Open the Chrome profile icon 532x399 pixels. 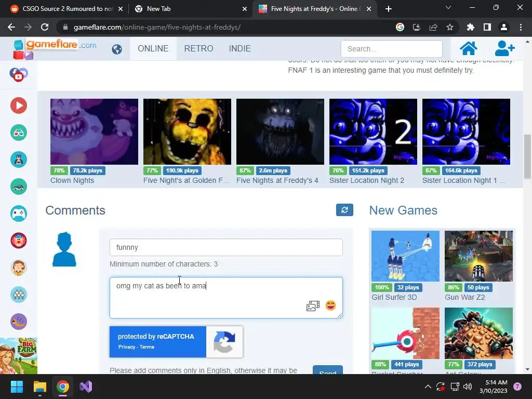(x=504, y=27)
